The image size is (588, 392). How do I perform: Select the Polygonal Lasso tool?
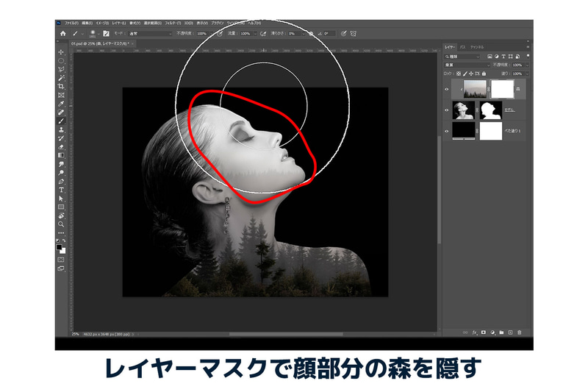(61, 69)
